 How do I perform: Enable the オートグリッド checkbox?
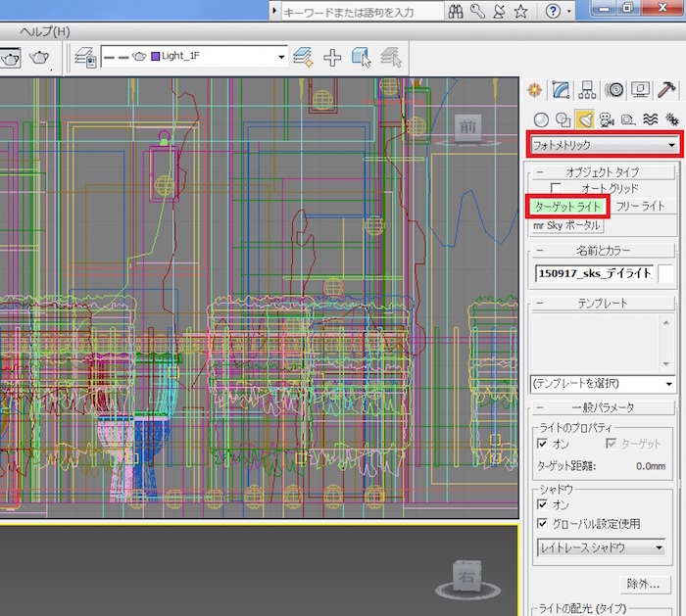557,188
